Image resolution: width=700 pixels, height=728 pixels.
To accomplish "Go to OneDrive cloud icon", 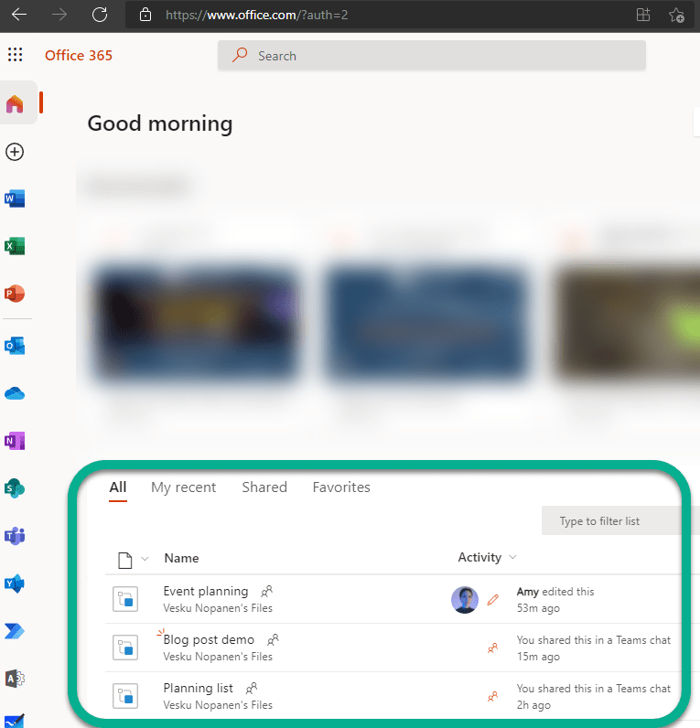I will (15, 393).
